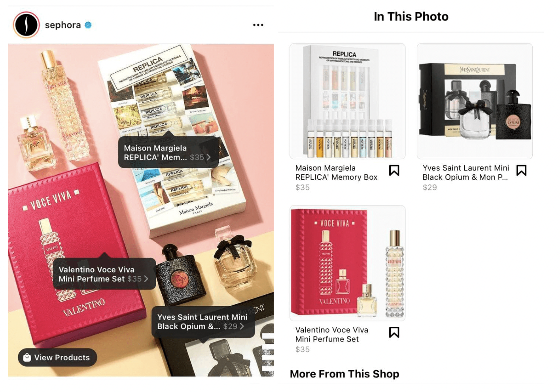The height and width of the screenshot is (392, 560).
Task: Click the shopping bag icon in View Products
Action: [27, 357]
